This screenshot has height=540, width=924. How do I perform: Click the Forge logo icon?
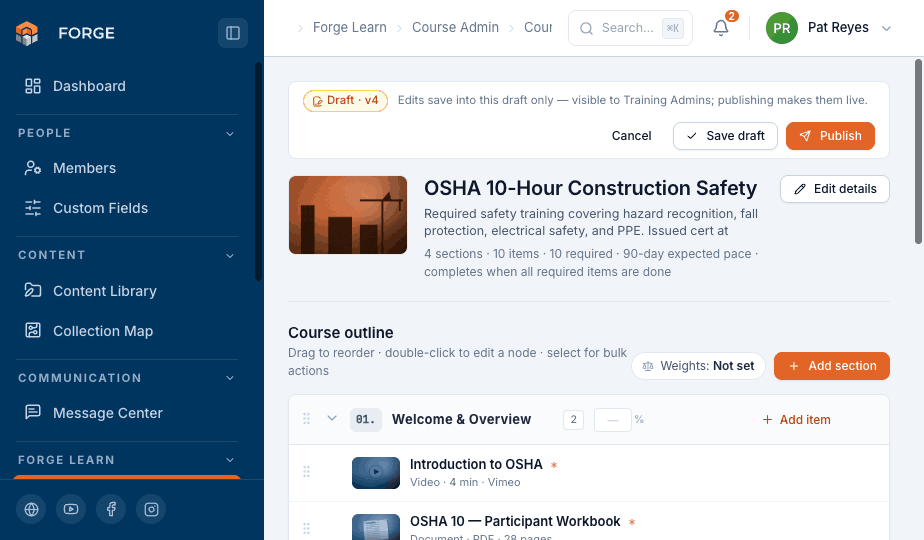27,33
